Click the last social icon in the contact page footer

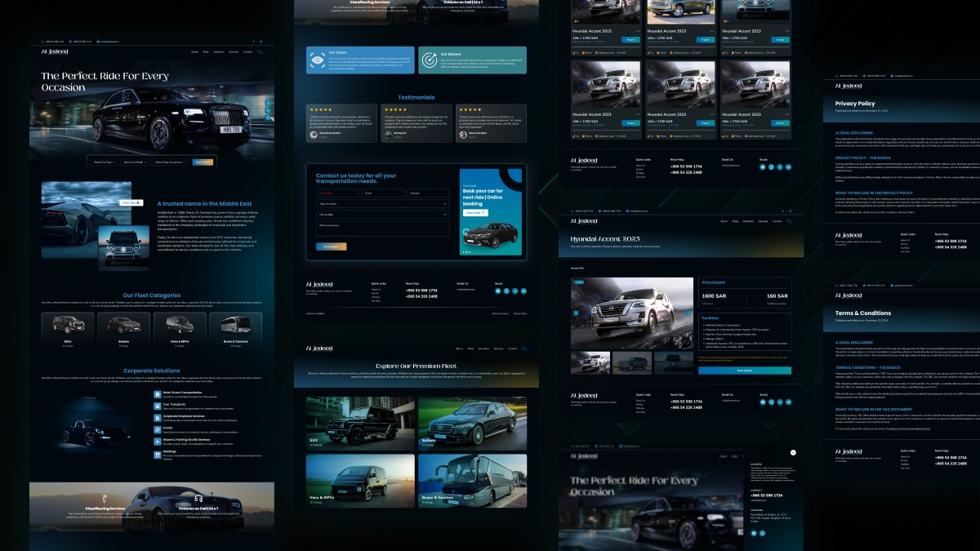point(523,291)
